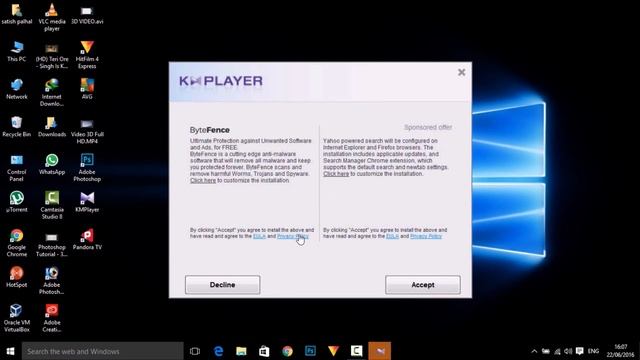This screenshot has width=640, height=360.
Task: Switch to the active KMPlayer installer taskbar button
Action: 380,351
